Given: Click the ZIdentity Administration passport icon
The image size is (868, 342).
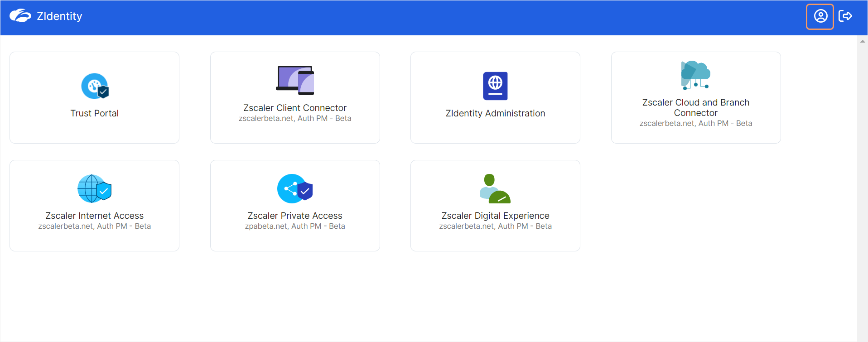Looking at the screenshot, I should coord(495,86).
